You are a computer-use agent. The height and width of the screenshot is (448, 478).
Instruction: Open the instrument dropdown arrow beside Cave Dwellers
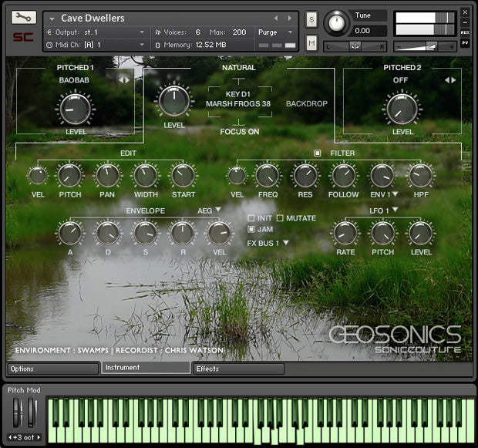52,19
